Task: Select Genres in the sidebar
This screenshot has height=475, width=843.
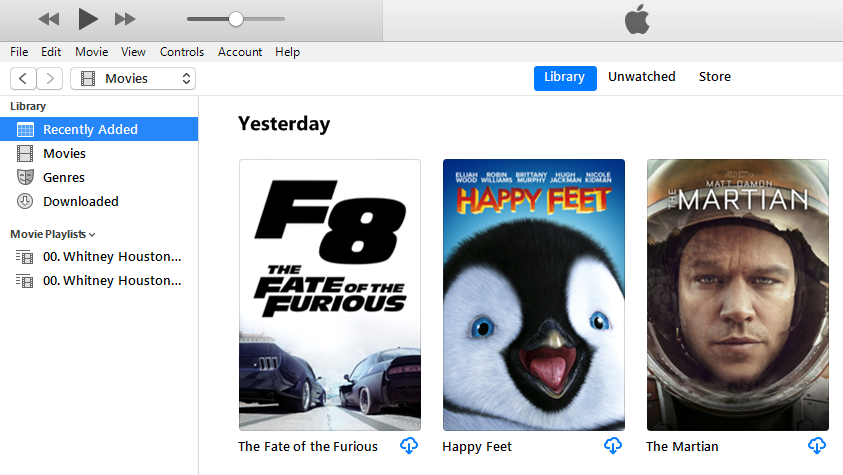Action: point(99,177)
